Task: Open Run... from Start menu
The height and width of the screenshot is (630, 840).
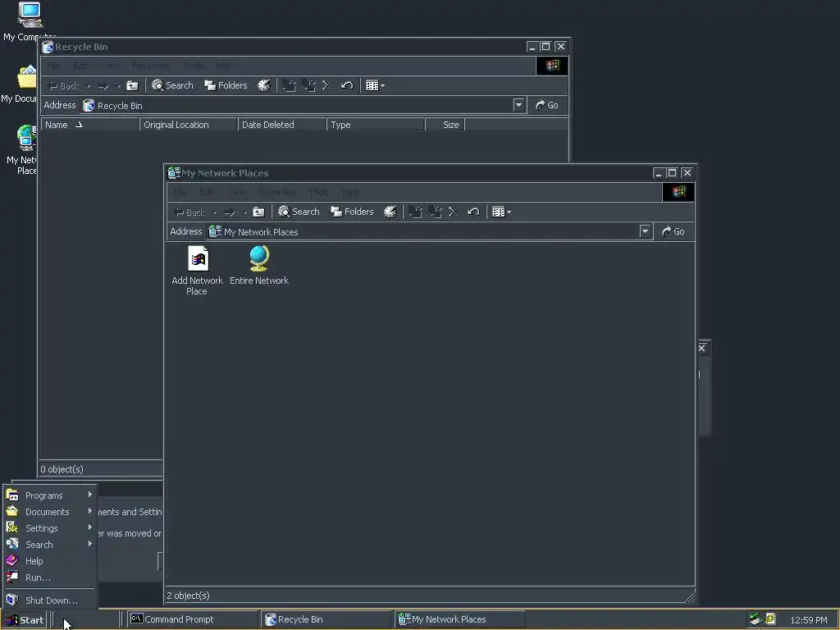Action: click(x=50, y=577)
